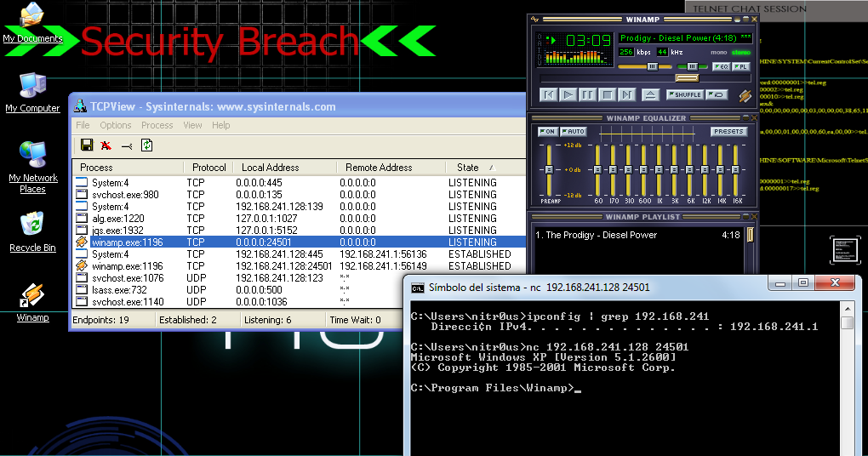This screenshot has height=456, width=868.
Task: Click Winamp previous track button
Action: click(549, 95)
